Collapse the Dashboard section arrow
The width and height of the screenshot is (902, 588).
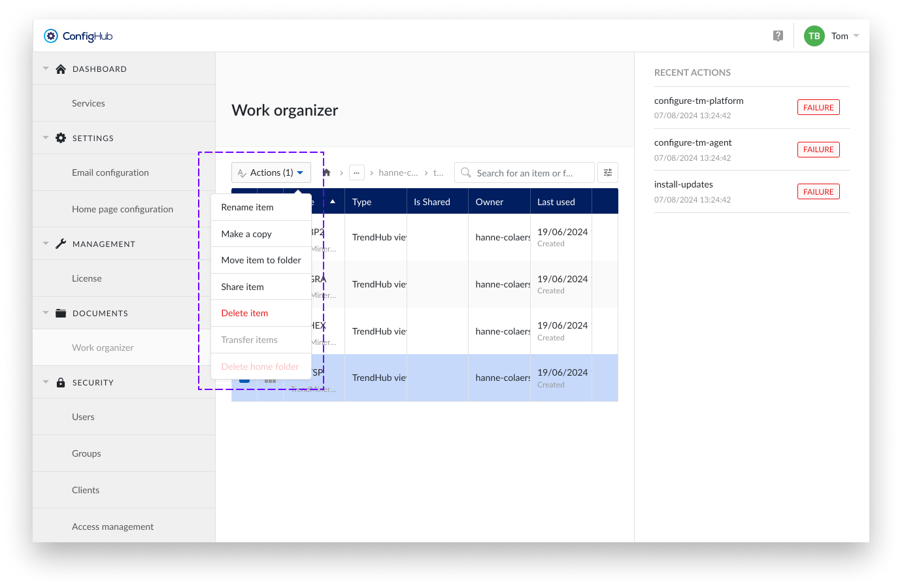click(x=46, y=69)
